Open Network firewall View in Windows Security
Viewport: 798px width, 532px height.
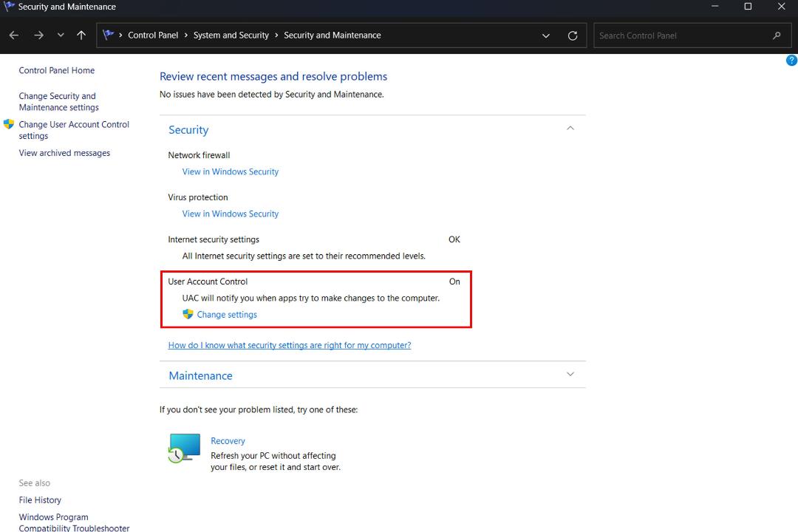pos(230,171)
